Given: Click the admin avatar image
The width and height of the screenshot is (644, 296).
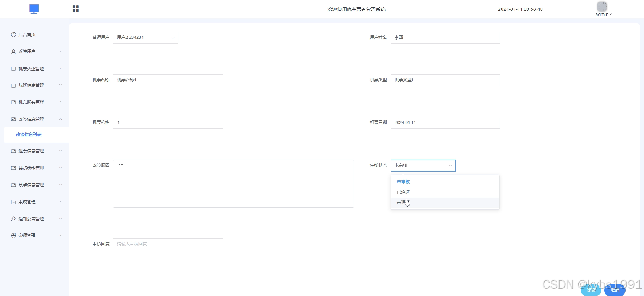Looking at the screenshot, I should coord(602,6).
